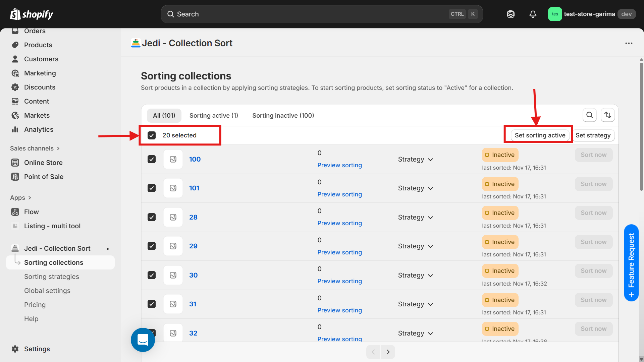Viewport: 644px width, 362px height.
Task: Click the sort order arrows icon
Action: (607, 115)
